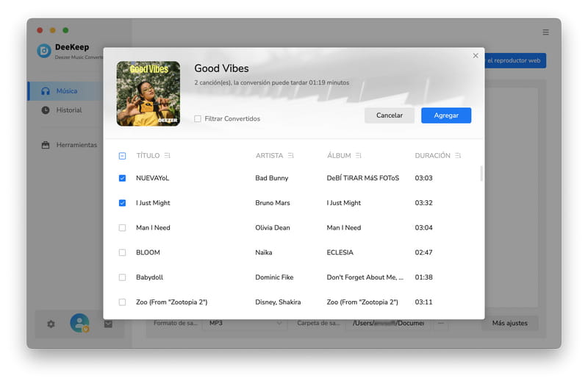The height and width of the screenshot is (384, 588).
Task: Click the output folder path field
Action: [389, 323]
